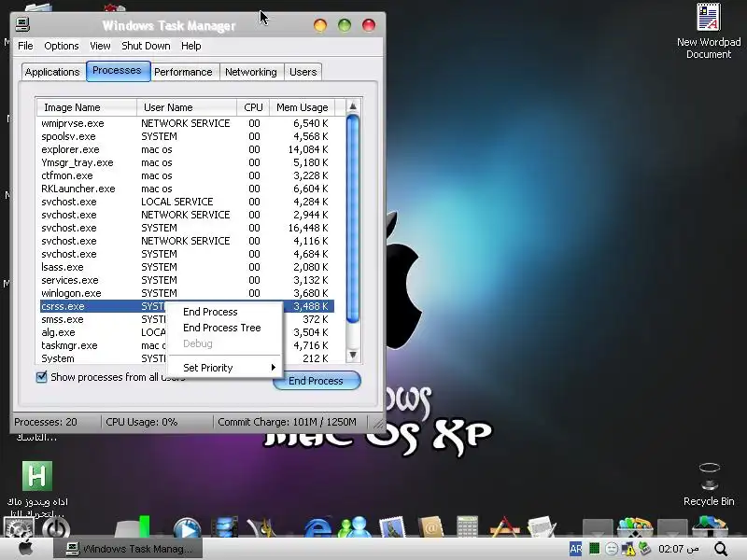This screenshot has width=747, height=560.
Task: Switch to the Users tab
Action: tap(303, 72)
